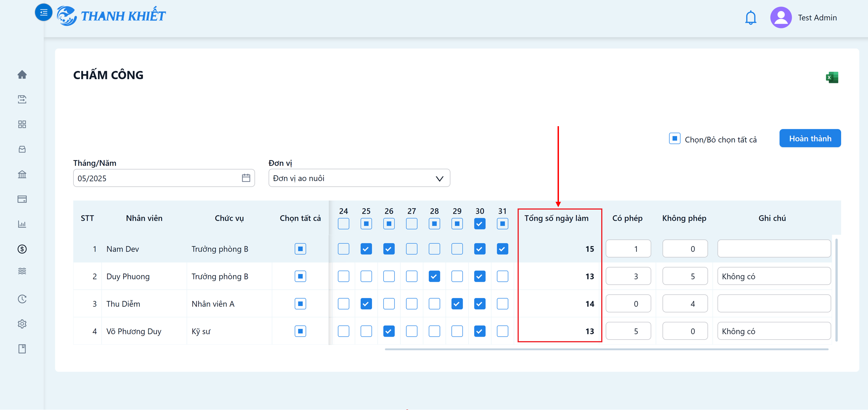868x410 pixels.
Task: Open the notification bell
Action: click(750, 18)
